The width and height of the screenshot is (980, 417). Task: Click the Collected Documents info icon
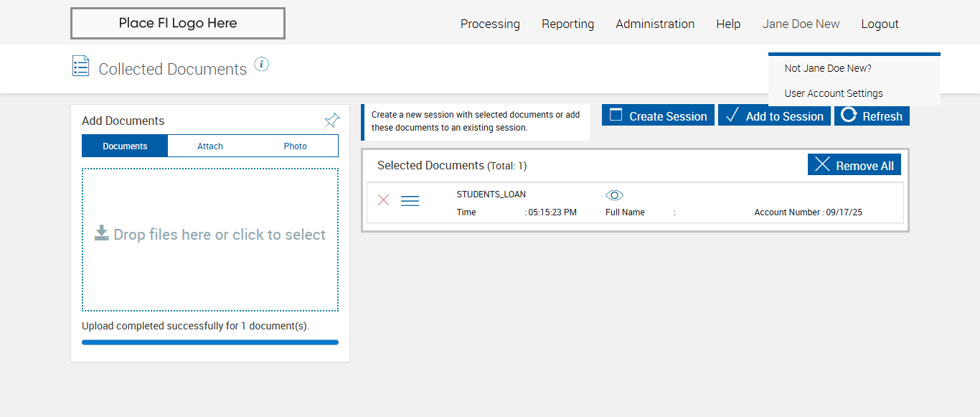point(262,65)
